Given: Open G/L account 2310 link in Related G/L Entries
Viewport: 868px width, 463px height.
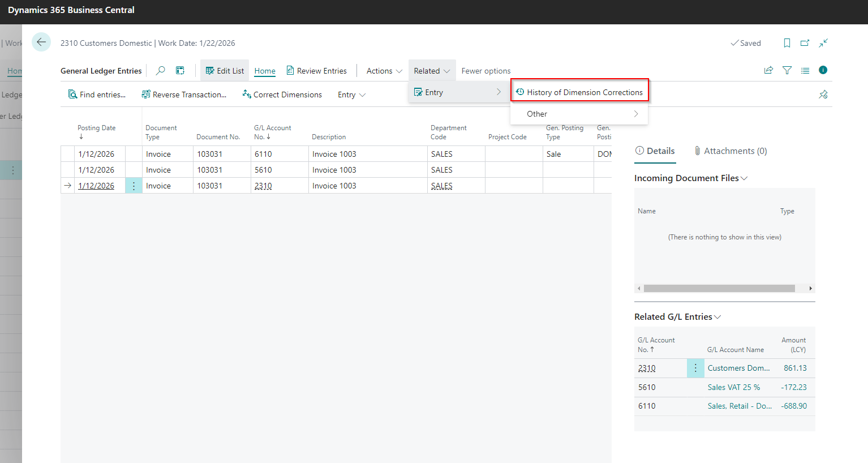Looking at the screenshot, I should [x=647, y=367].
